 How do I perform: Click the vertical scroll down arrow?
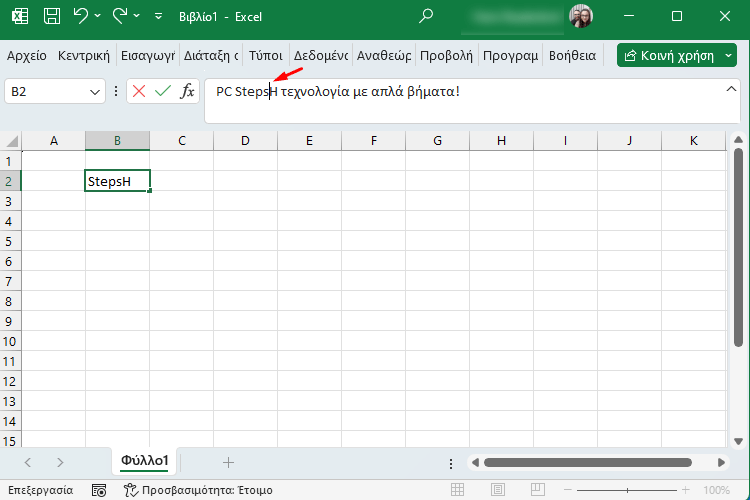coord(738,441)
